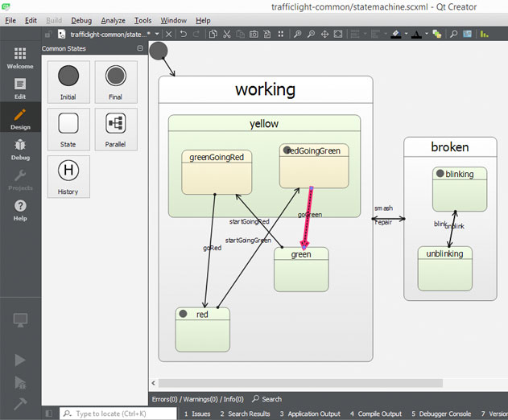Open the Application Output tab
The height and width of the screenshot is (420, 508).
[x=310, y=414]
